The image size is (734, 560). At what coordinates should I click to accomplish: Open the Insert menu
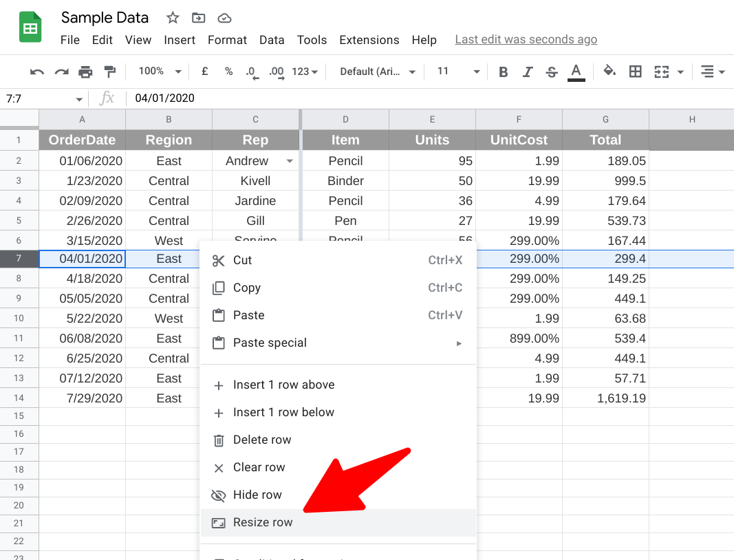click(180, 41)
